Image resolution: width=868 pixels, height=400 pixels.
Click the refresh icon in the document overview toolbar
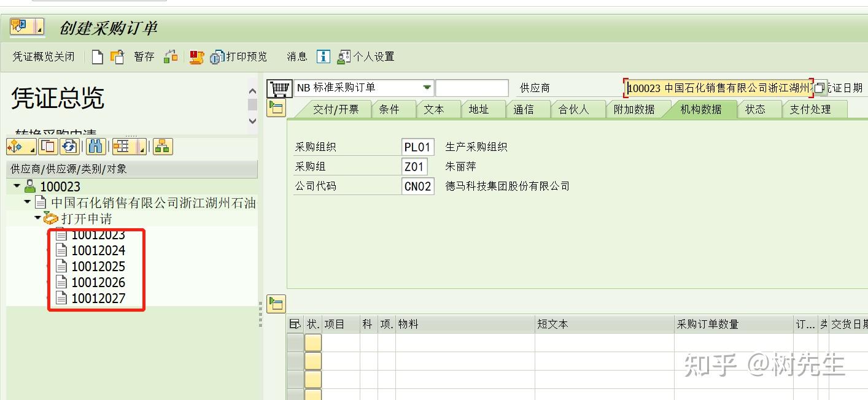coord(70,146)
